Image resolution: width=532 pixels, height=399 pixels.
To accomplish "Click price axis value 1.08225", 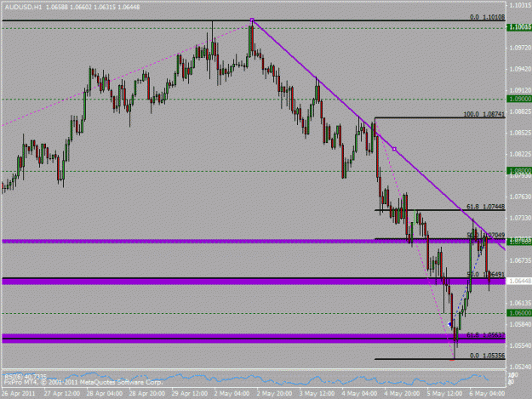I will [520, 154].
